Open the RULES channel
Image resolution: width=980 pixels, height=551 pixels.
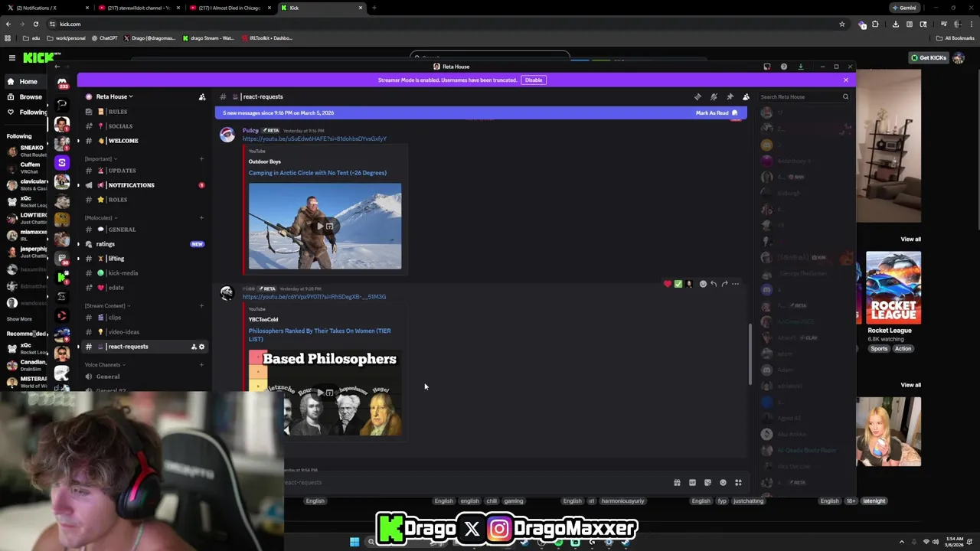145,112
